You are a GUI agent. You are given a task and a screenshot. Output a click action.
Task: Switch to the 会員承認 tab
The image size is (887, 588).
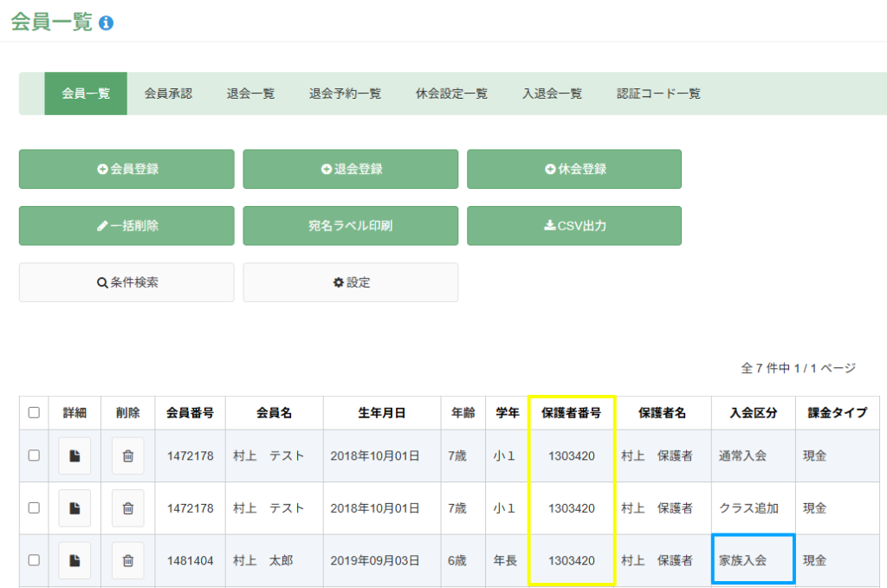coord(168,94)
